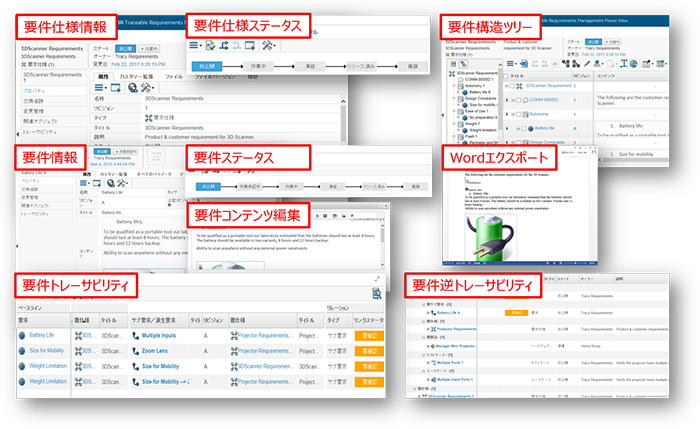
Task: Tick the header select-all checkbox in 要件構造ツリー table
Action: 506,76
